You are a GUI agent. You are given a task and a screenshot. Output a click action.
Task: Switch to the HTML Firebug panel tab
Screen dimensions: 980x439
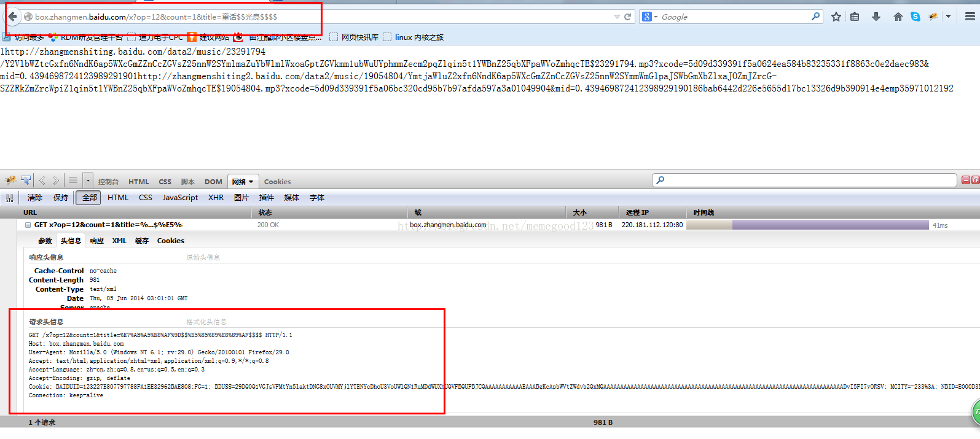click(x=139, y=182)
